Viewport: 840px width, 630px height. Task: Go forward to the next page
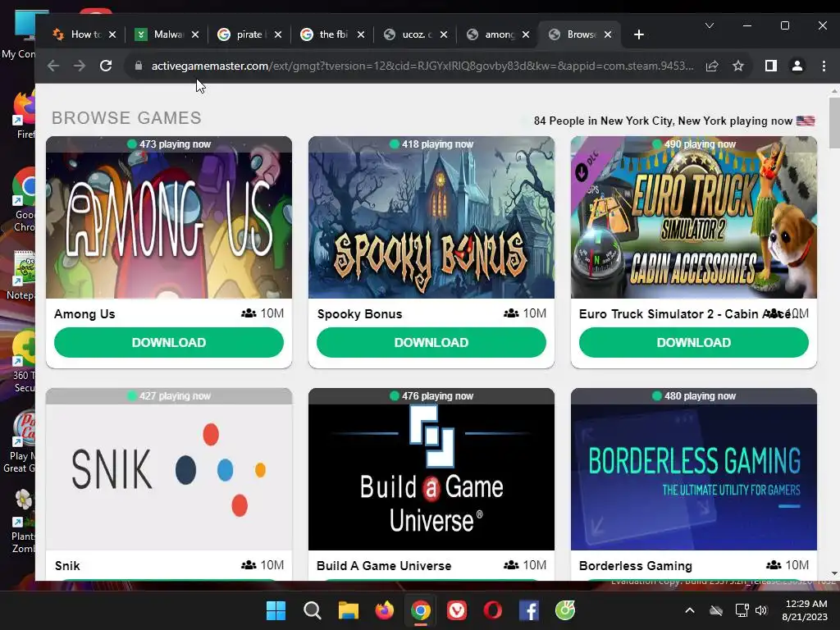(80, 66)
